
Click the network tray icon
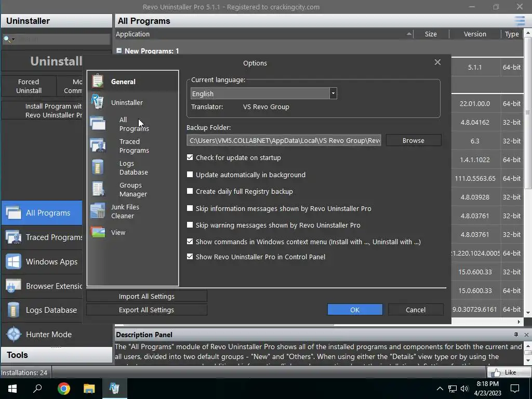pos(453,389)
